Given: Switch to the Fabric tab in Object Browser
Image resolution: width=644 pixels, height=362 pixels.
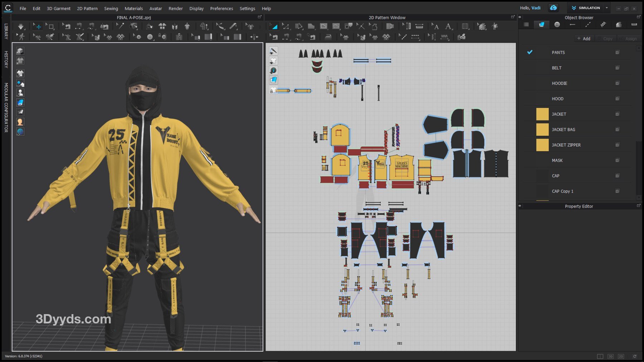Looking at the screenshot, I should [541, 25].
